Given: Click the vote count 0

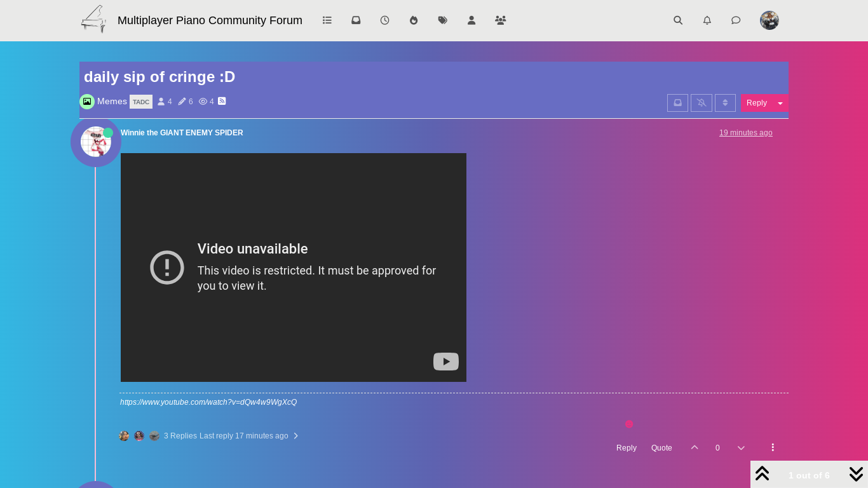Looking at the screenshot, I should (x=717, y=448).
